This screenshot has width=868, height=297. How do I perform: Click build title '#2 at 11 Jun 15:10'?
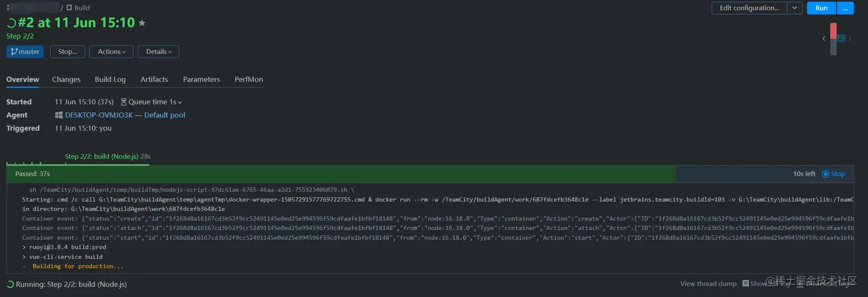[x=76, y=23]
